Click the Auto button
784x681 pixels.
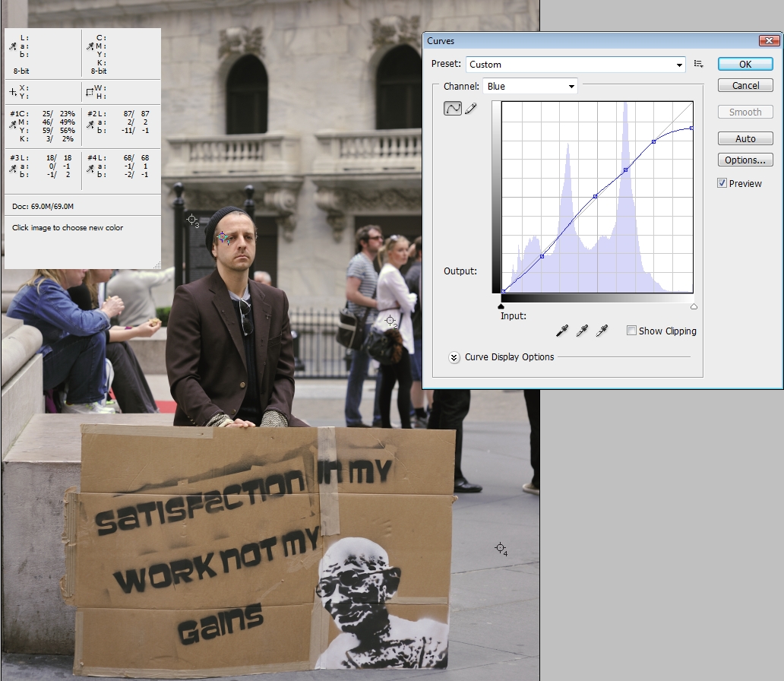click(x=744, y=138)
